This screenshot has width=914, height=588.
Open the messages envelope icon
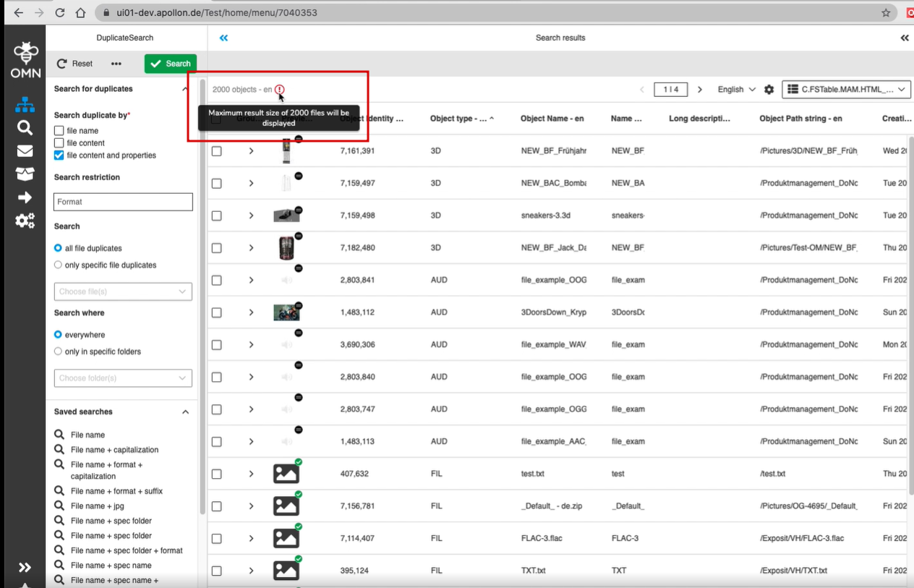(25, 150)
